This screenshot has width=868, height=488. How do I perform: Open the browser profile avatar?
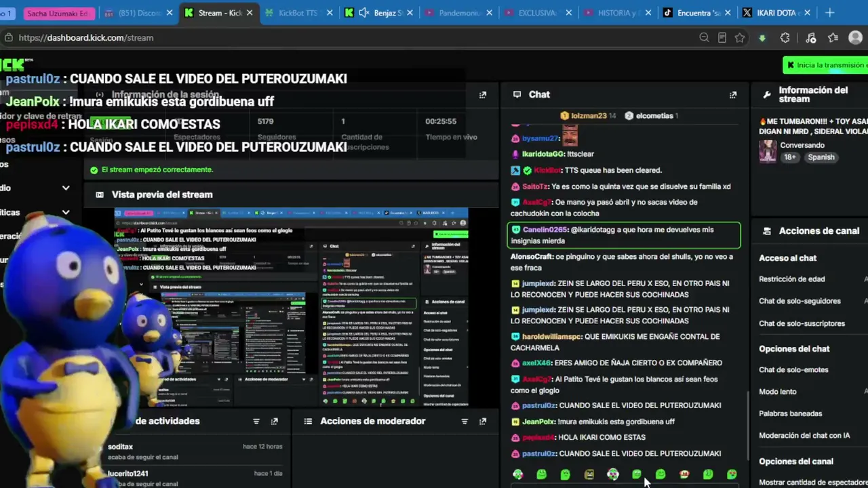coord(856,38)
